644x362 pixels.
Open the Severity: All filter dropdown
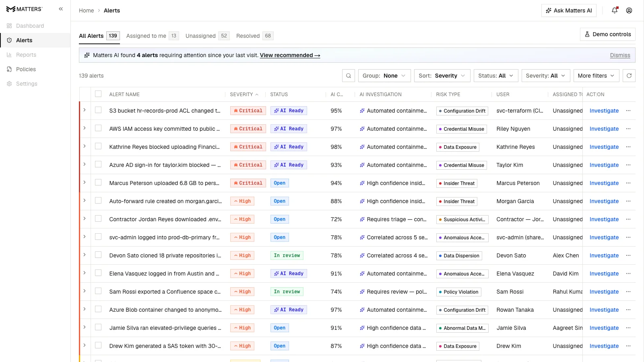(546, 76)
